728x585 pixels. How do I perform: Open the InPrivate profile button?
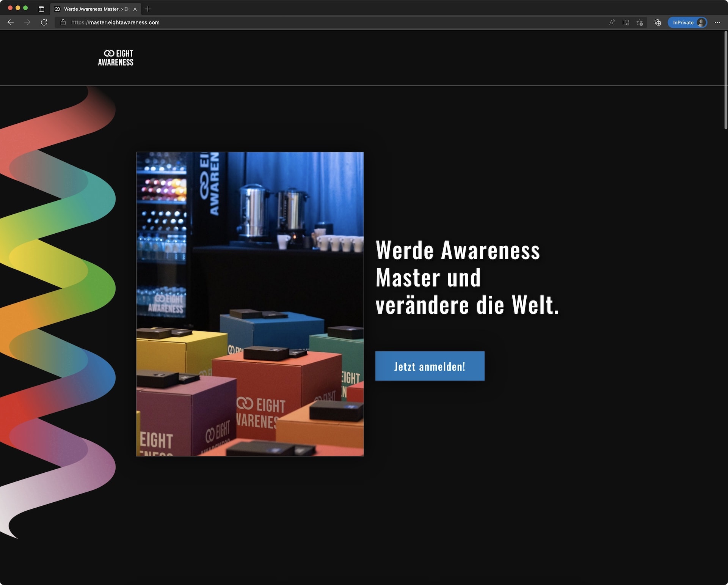click(687, 23)
